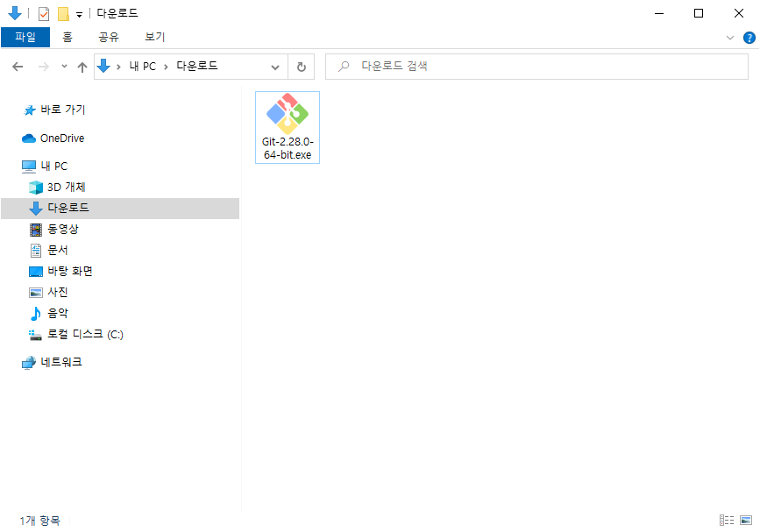Expand the breadcrumb chevron after 내 PC
This screenshot has height=532, width=760.
point(167,67)
